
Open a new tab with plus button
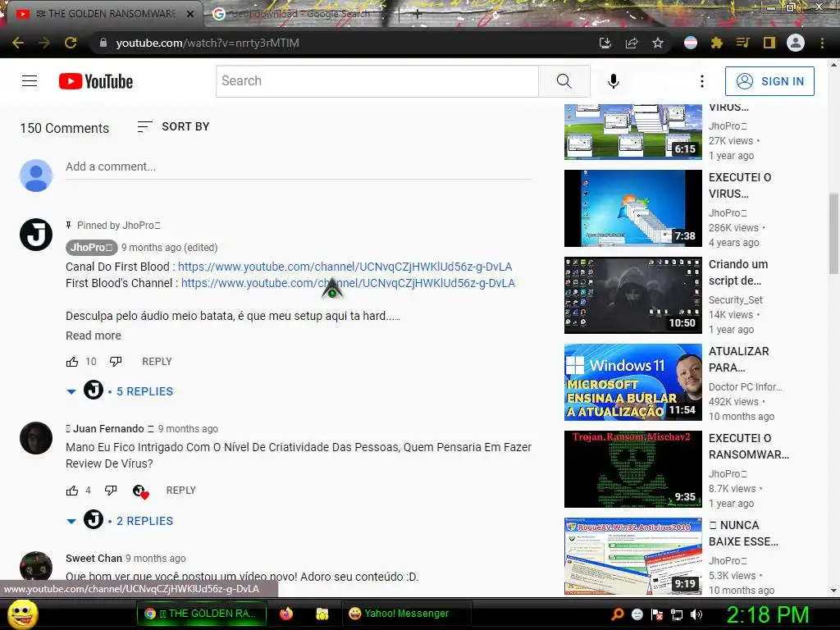pyautogui.click(x=418, y=14)
